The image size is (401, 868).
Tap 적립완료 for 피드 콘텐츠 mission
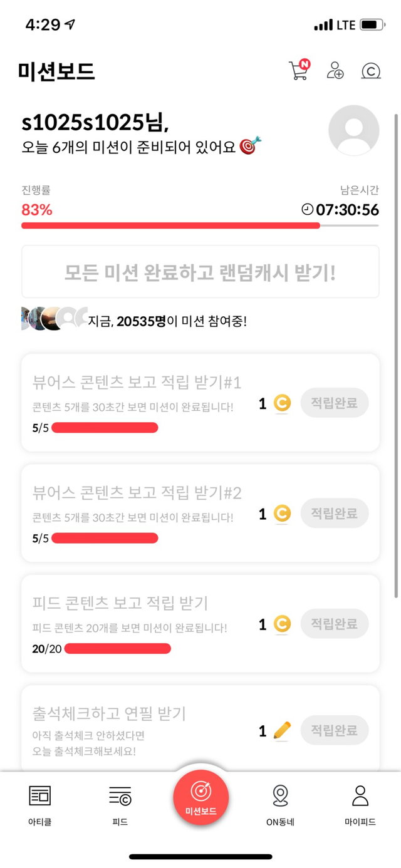pyautogui.click(x=334, y=624)
